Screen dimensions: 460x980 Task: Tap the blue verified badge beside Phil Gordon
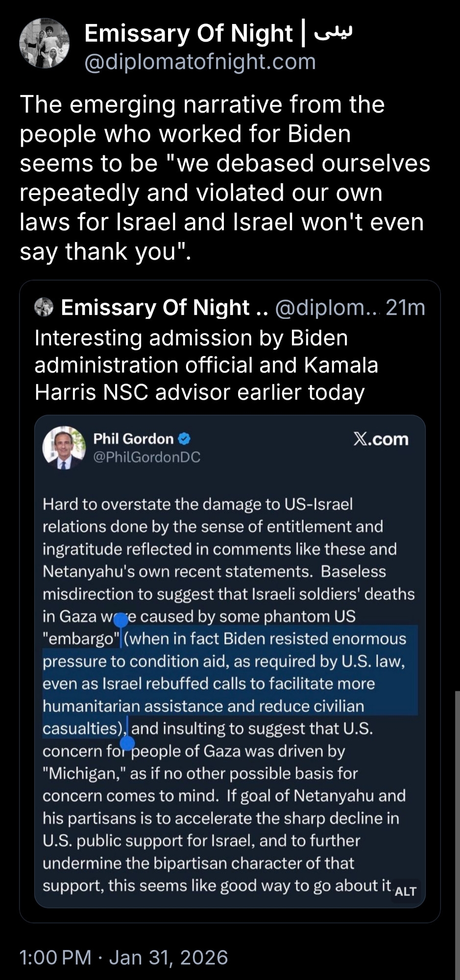[184, 439]
